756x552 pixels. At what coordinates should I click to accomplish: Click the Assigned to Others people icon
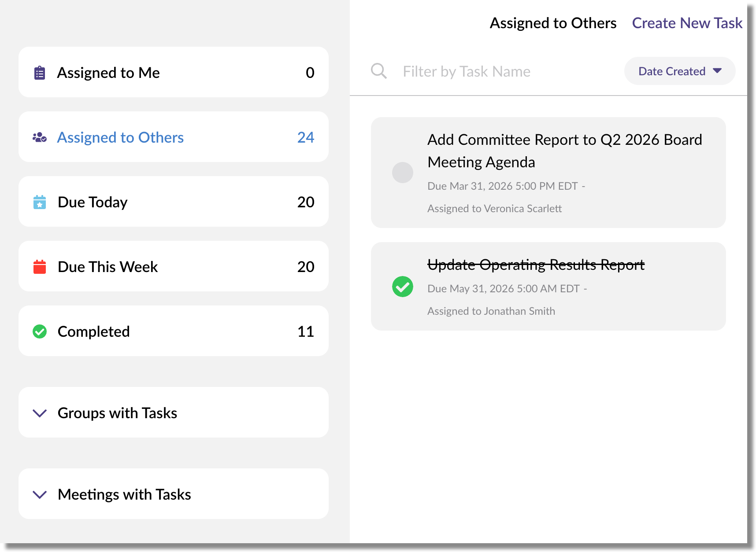40,137
